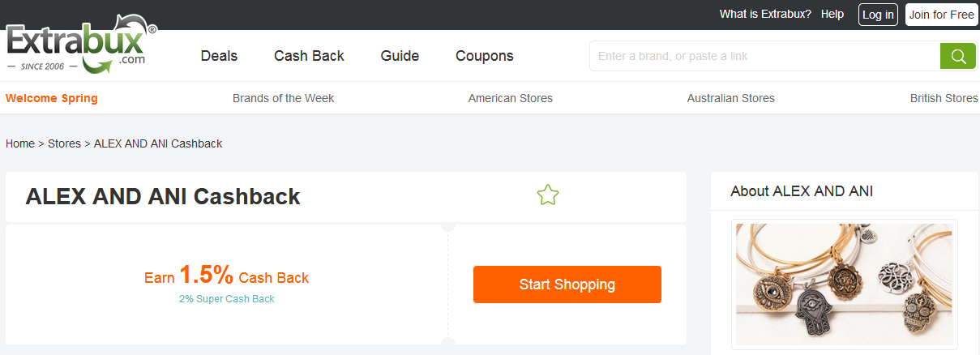Open the Deals menu
This screenshot has height=355, width=980.
tap(219, 56)
